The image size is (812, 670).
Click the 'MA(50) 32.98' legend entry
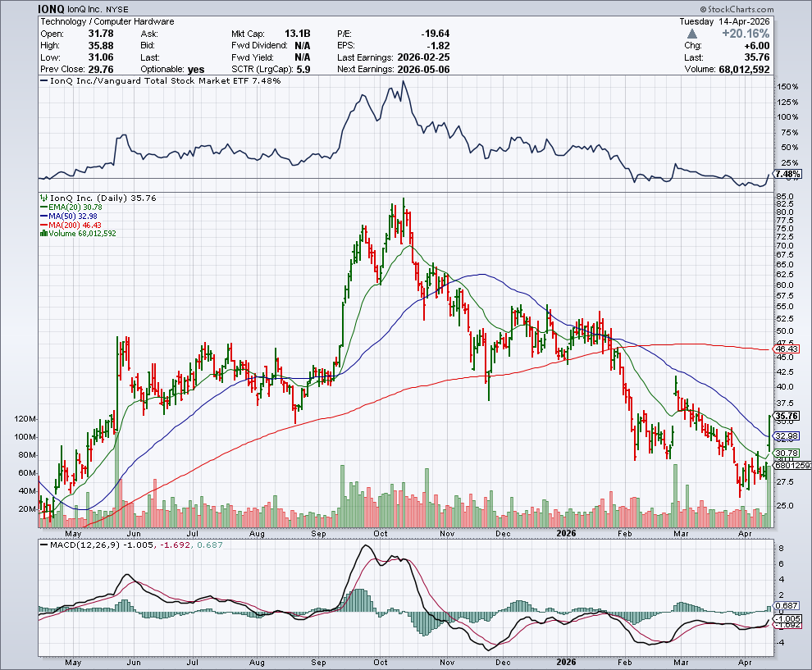72,216
